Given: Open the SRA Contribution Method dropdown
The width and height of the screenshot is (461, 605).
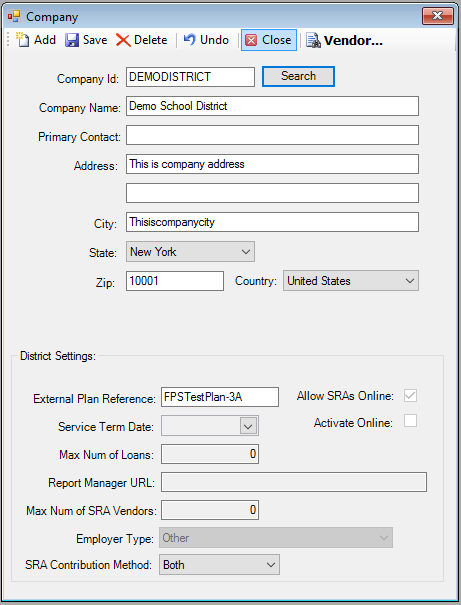Looking at the screenshot, I should coord(219,564).
